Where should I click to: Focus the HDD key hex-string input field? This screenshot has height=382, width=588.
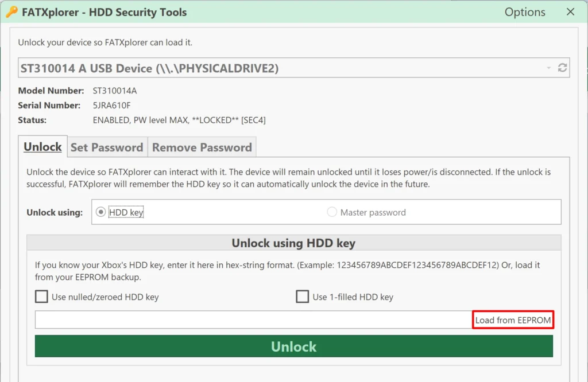click(253, 320)
